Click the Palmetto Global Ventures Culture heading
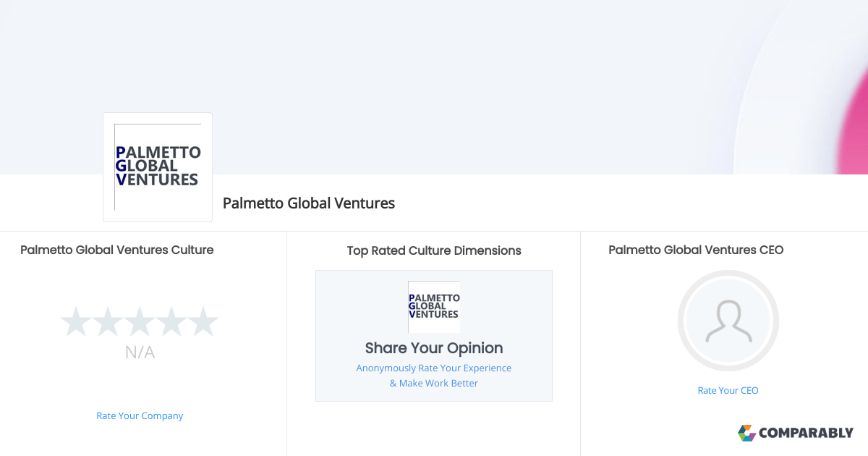The width and height of the screenshot is (868, 456). 116,250
